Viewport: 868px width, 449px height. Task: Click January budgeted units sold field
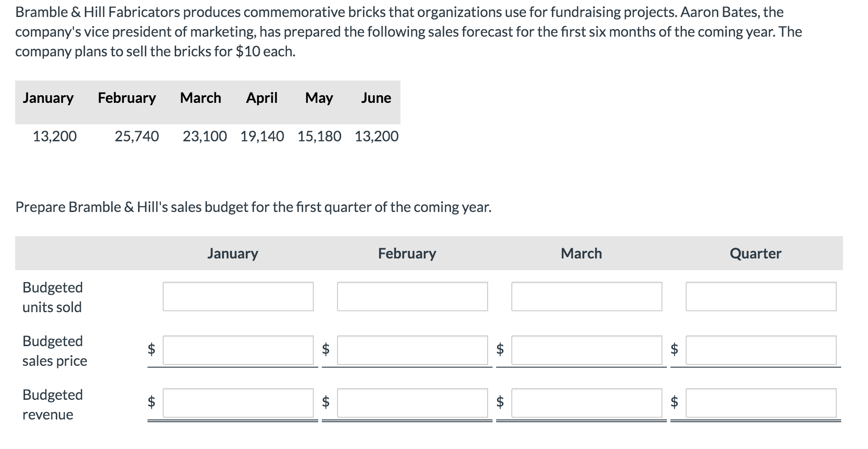(238, 297)
